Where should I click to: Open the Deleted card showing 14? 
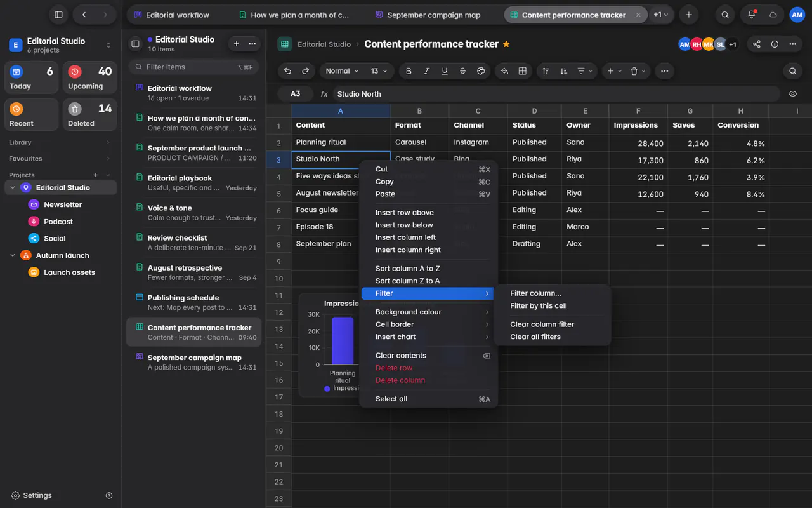[x=89, y=115]
